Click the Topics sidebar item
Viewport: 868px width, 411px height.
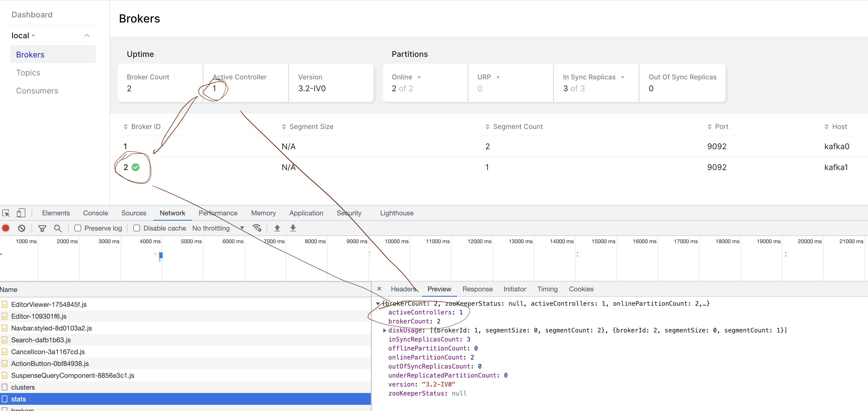[29, 72]
